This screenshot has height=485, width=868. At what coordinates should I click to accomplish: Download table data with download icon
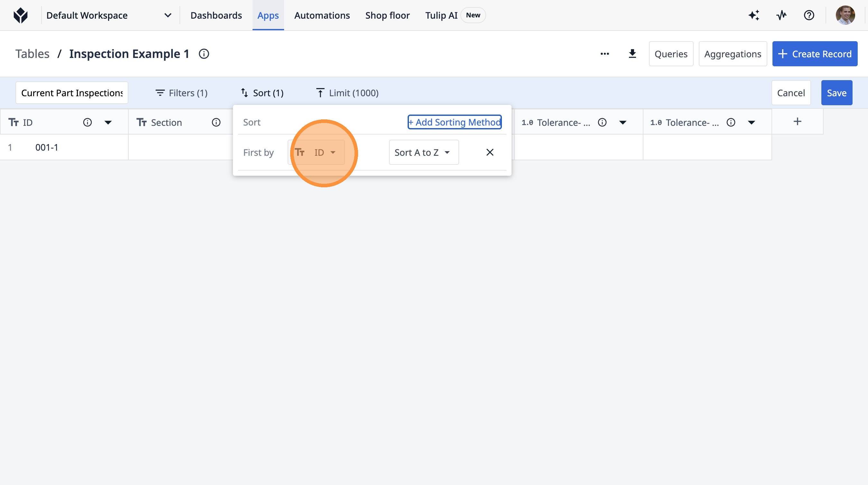click(x=632, y=54)
